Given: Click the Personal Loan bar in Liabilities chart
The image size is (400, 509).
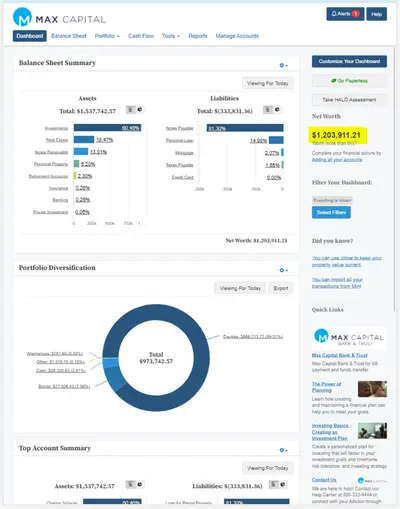Looking at the screenshot, I should click(x=276, y=140).
